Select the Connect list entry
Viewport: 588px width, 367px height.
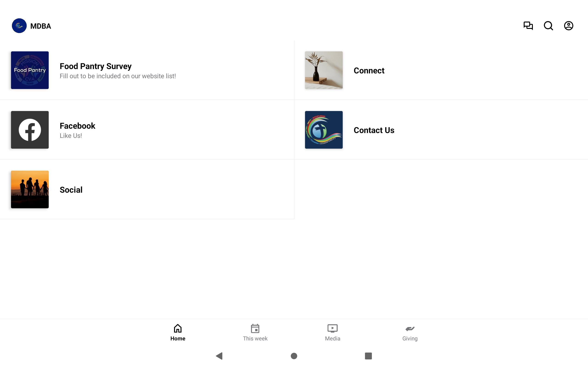click(x=441, y=70)
